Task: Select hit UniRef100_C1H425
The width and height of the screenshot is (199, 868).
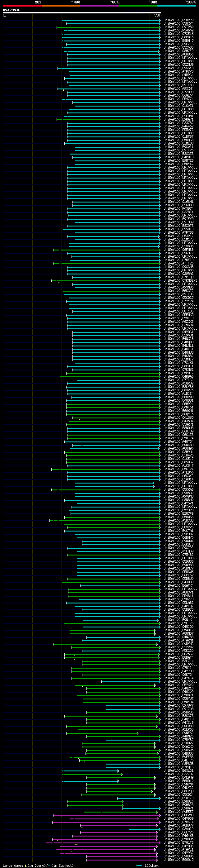Action: click(178, 455)
